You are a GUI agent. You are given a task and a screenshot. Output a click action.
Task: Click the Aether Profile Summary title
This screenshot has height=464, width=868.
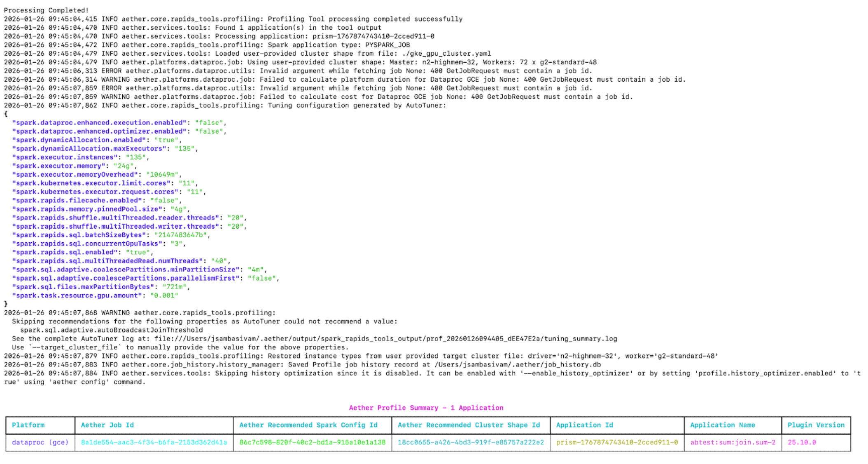(426, 408)
